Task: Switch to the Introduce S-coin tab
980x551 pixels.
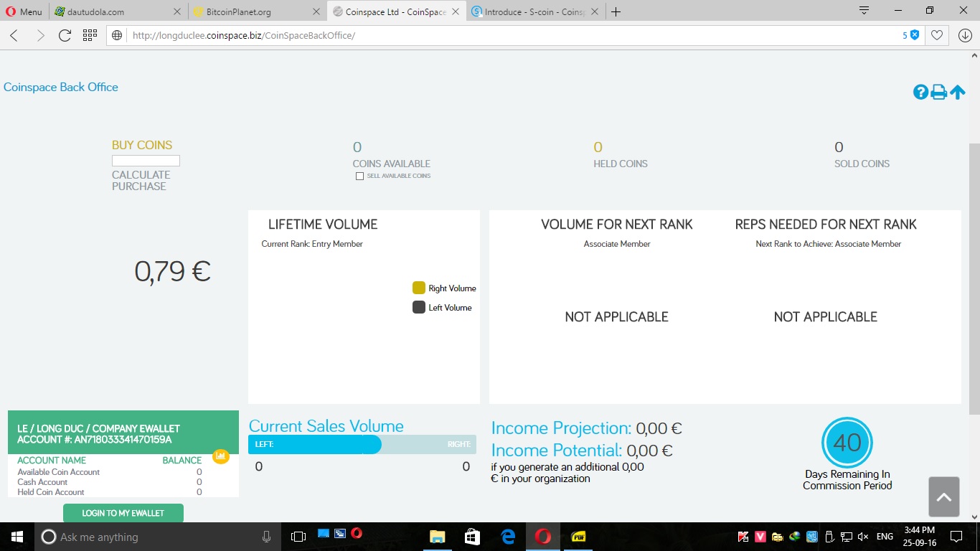Action: pyautogui.click(x=537, y=12)
